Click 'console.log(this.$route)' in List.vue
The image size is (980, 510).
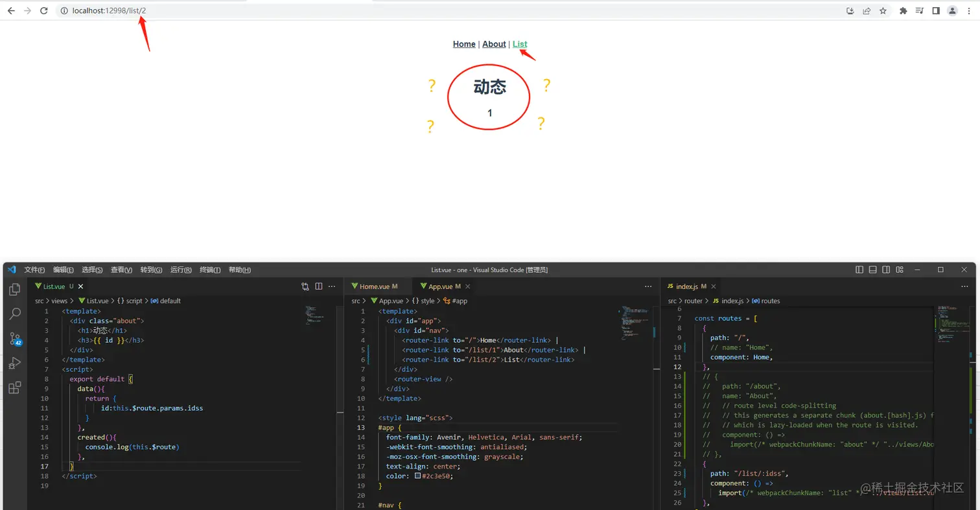coord(132,446)
